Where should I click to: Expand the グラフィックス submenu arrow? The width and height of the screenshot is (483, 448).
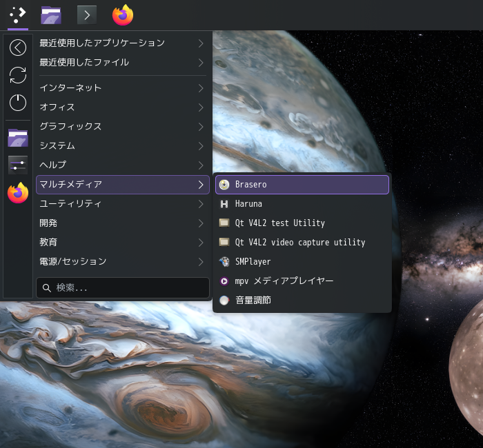201,127
